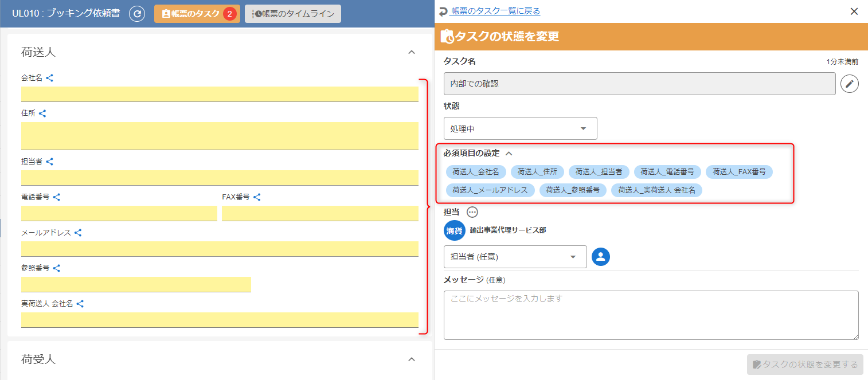Click the more options icon beside 担当
Screen dimensions: 868x380
click(472, 212)
